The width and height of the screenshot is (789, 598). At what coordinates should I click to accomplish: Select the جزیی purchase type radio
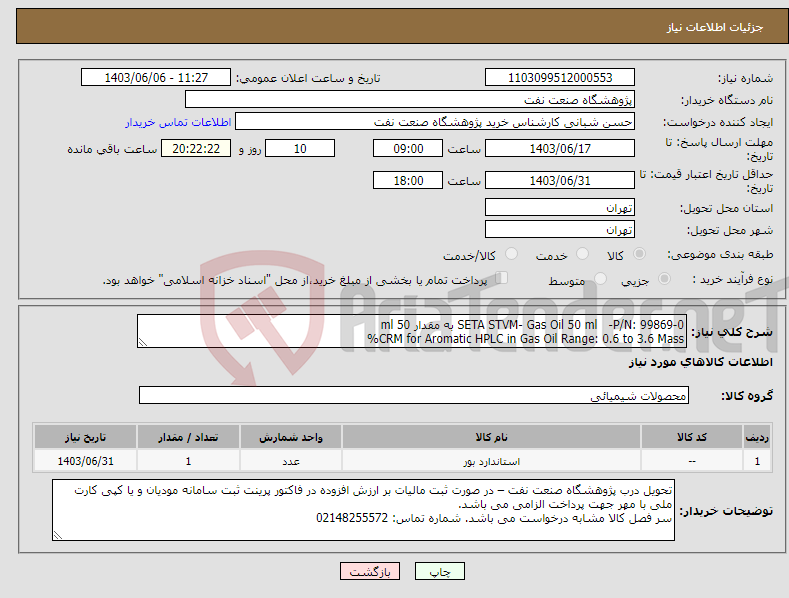pos(664,279)
